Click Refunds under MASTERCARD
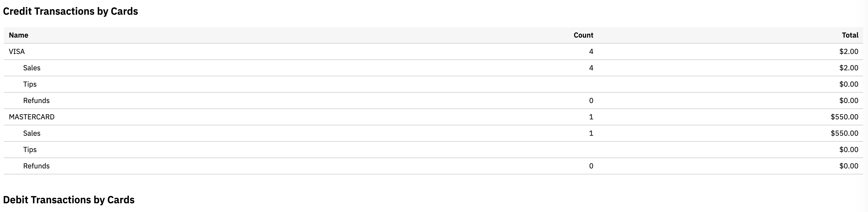The height and width of the screenshot is (212, 868). [36, 166]
